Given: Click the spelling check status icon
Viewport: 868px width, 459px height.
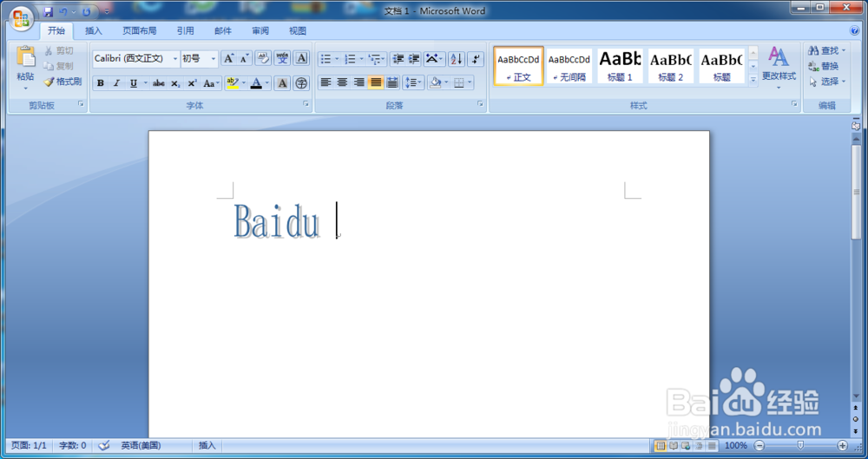Looking at the screenshot, I should pyautogui.click(x=103, y=446).
